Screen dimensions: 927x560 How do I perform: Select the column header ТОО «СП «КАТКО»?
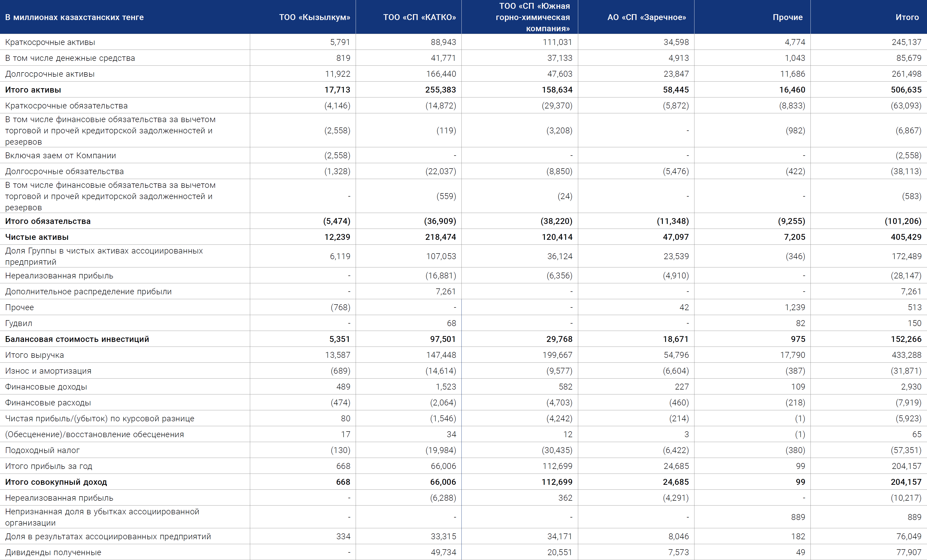click(419, 17)
